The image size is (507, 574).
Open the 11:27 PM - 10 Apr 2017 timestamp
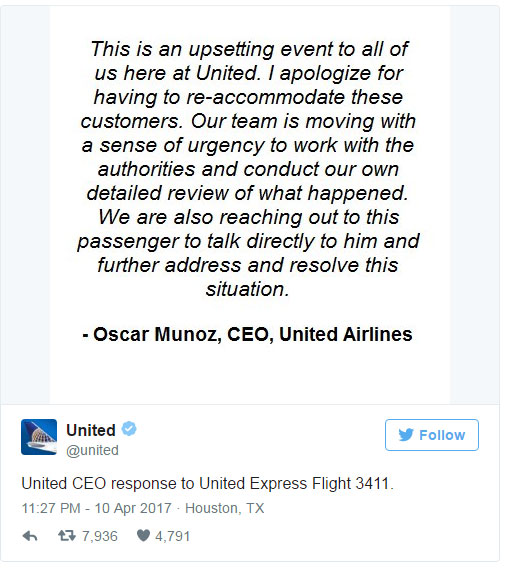97,508
